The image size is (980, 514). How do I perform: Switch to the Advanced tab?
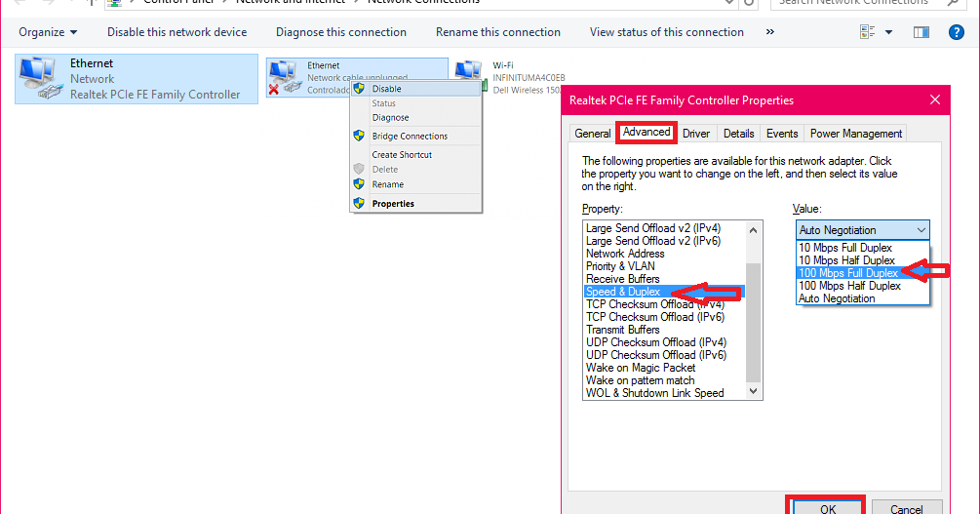point(647,132)
